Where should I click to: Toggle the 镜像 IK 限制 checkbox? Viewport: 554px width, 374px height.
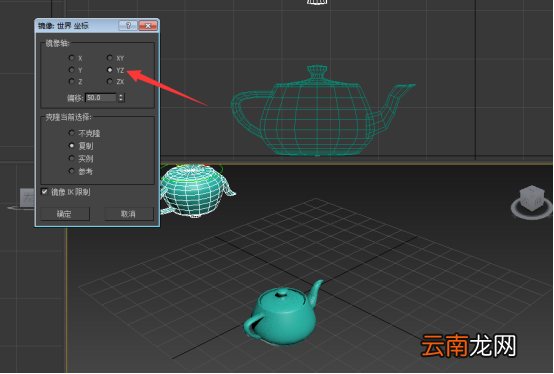pos(45,192)
